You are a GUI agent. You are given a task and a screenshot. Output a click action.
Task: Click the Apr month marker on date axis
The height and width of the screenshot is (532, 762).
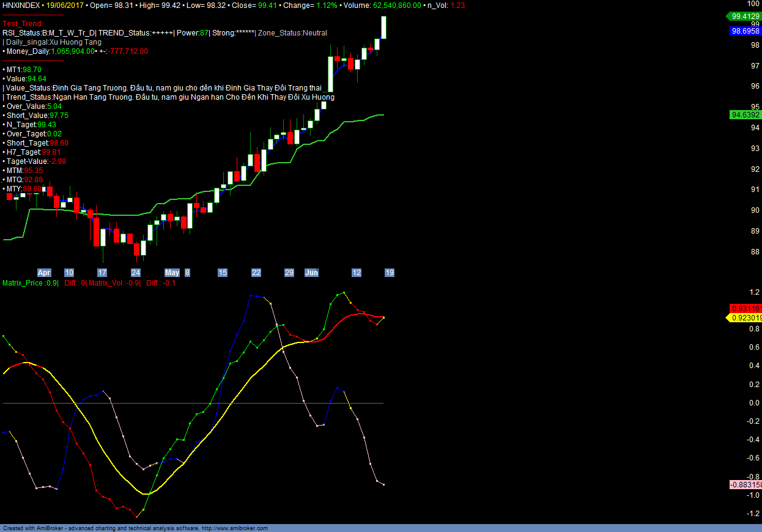pos(44,273)
